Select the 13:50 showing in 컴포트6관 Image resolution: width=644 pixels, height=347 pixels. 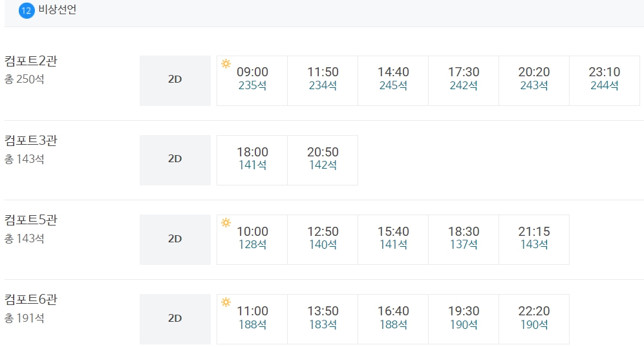(x=323, y=319)
